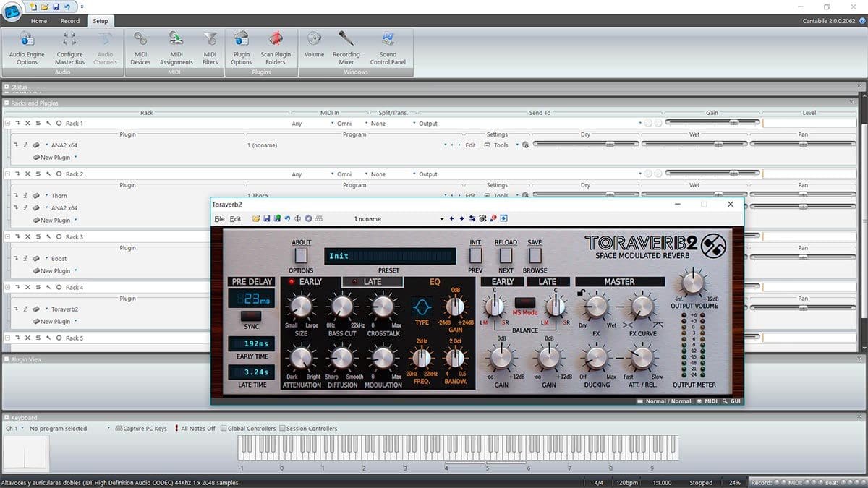
Task: Click the Init preset name display
Action: (391, 257)
